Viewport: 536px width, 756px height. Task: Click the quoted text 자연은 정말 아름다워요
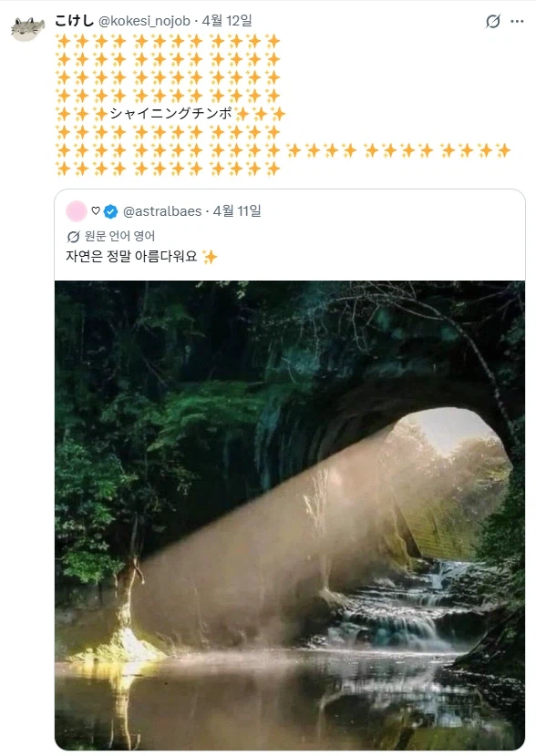tap(131, 256)
